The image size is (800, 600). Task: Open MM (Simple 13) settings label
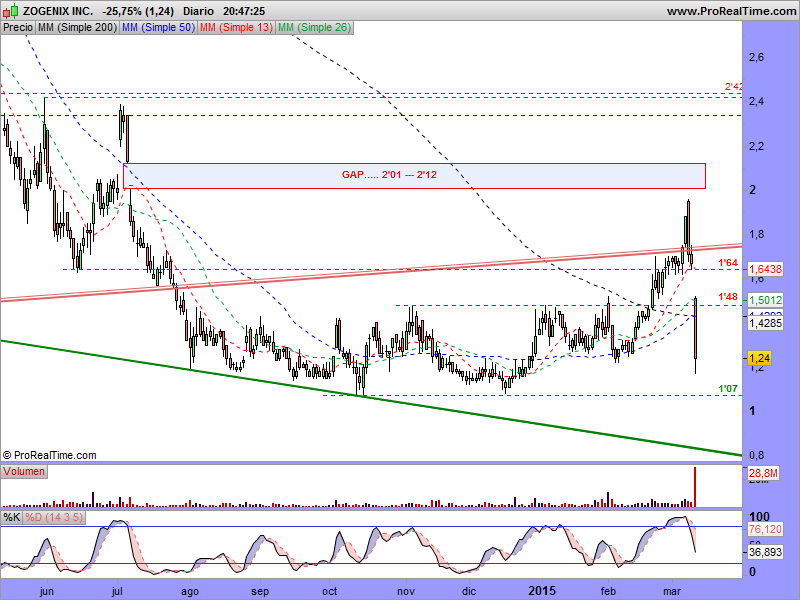[236, 28]
